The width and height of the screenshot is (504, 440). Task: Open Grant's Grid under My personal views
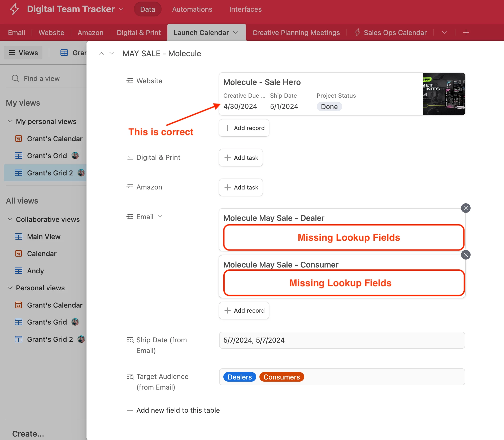[x=47, y=156]
